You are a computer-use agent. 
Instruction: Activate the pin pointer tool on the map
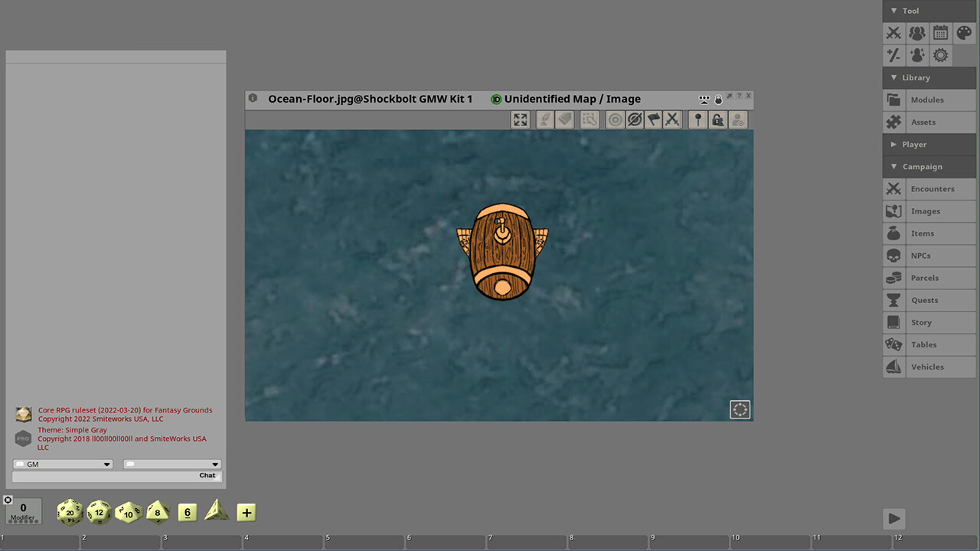(697, 119)
